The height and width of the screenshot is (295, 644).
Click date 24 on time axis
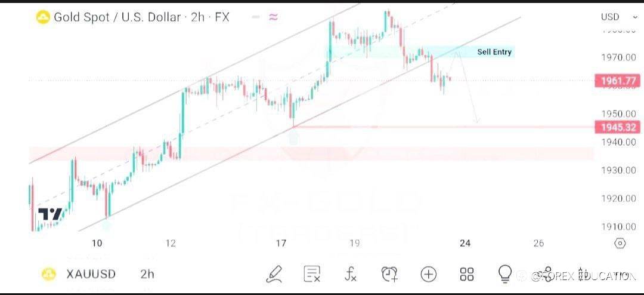[x=465, y=243]
